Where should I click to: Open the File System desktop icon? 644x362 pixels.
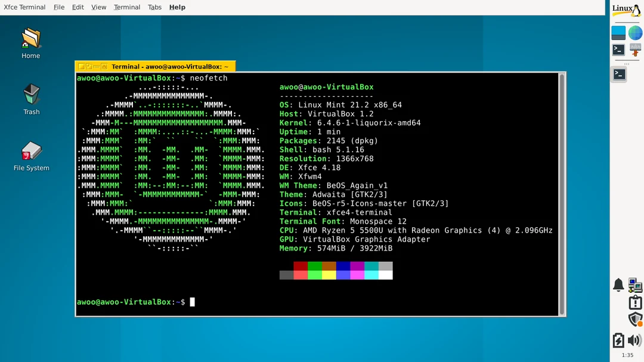click(x=30, y=152)
